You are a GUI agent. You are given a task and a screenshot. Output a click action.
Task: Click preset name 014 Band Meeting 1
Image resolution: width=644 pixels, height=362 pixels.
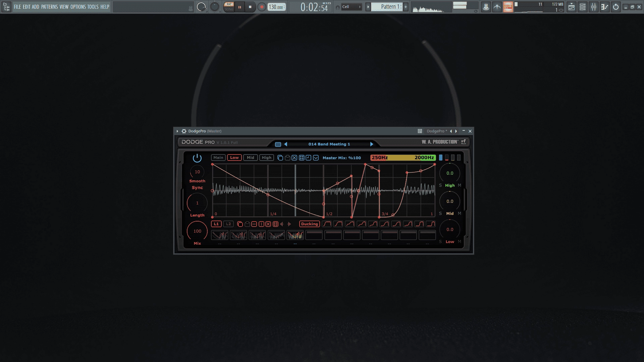[x=329, y=144]
